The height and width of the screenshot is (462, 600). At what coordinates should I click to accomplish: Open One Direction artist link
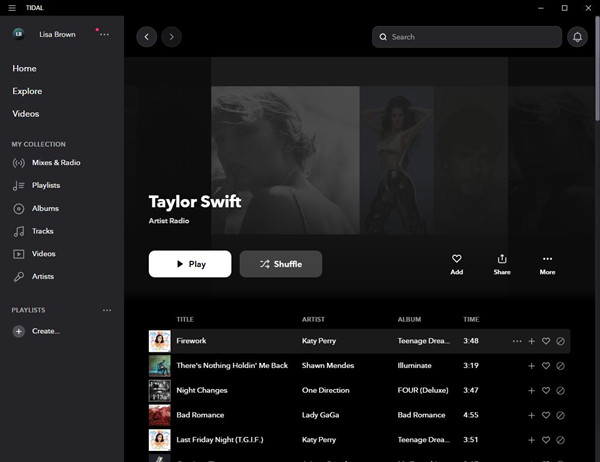click(x=326, y=390)
